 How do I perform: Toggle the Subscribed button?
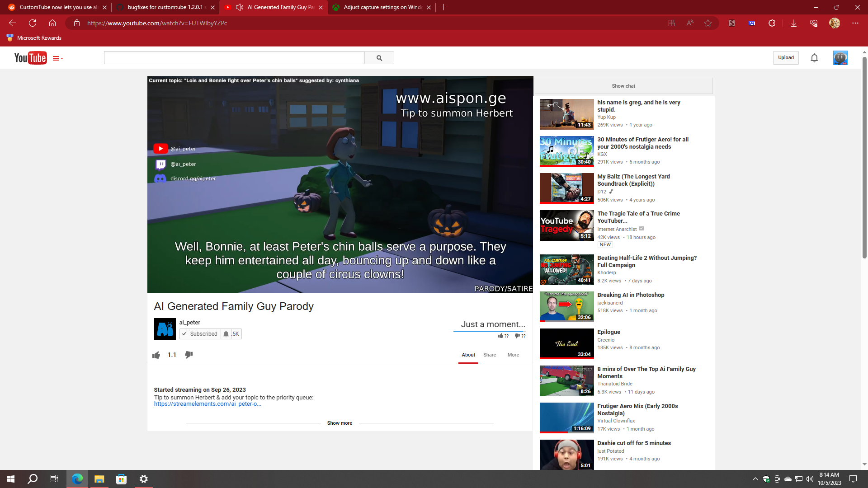[199, 334]
